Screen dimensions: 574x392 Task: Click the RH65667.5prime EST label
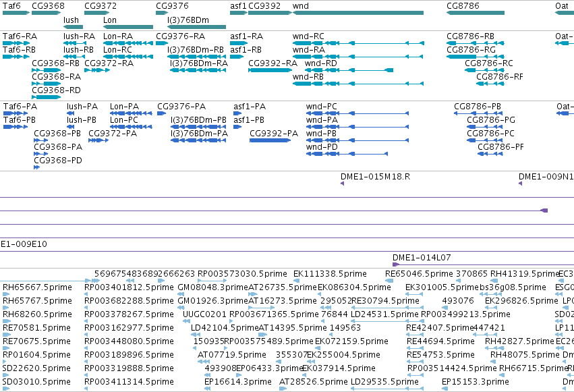pos(37,287)
